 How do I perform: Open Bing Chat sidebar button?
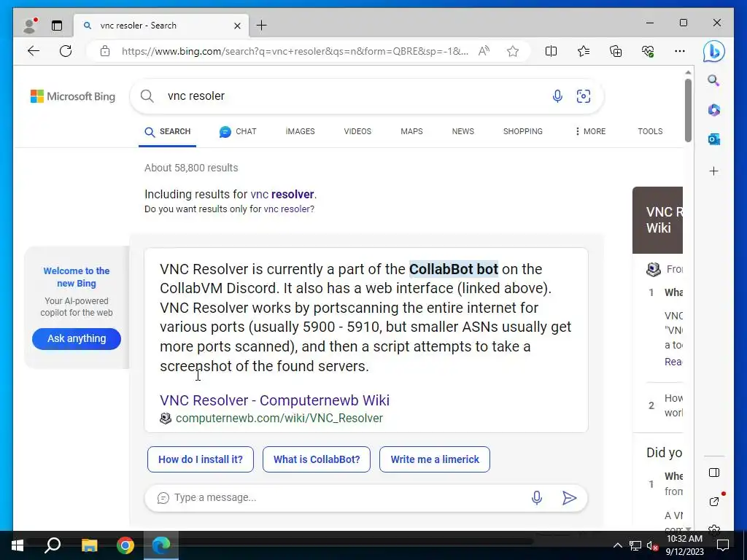[x=713, y=51]
